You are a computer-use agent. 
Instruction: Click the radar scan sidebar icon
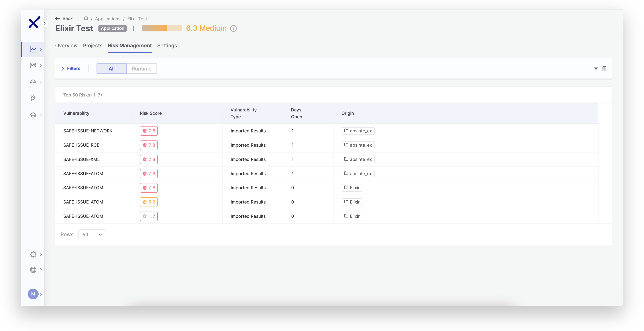coord(33,82)
